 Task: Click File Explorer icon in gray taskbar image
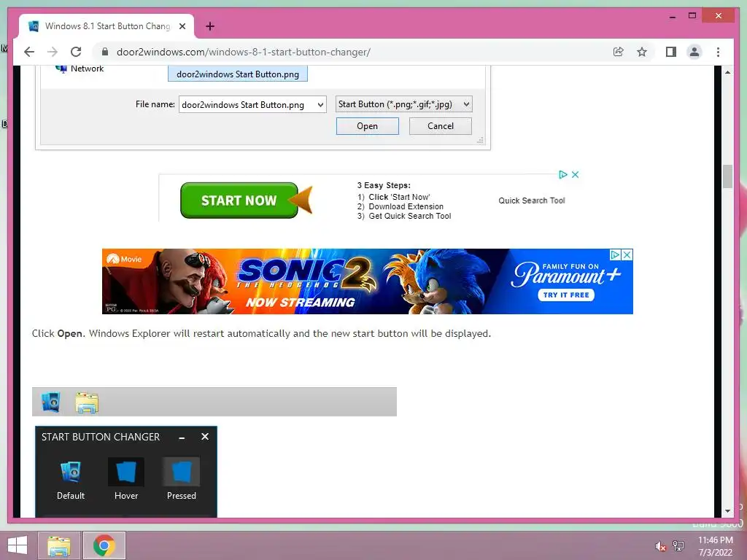87,402
